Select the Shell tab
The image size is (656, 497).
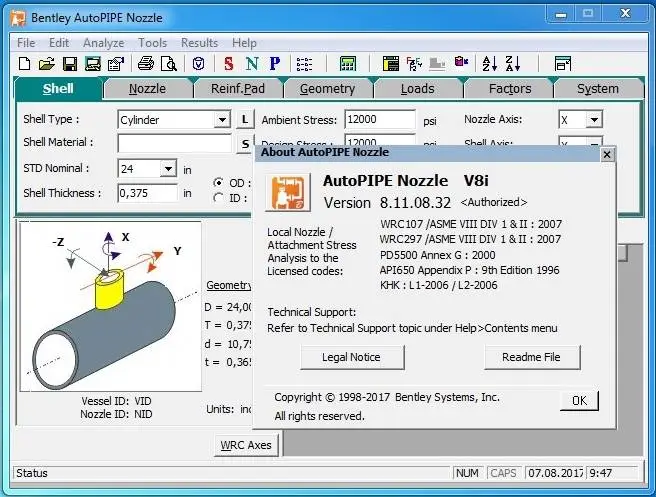pos(58,89)
